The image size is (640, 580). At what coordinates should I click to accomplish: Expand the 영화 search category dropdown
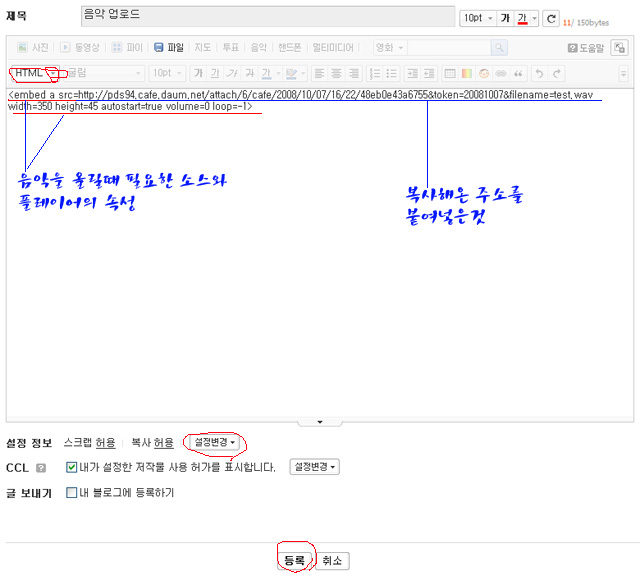(x=390, y=48)
